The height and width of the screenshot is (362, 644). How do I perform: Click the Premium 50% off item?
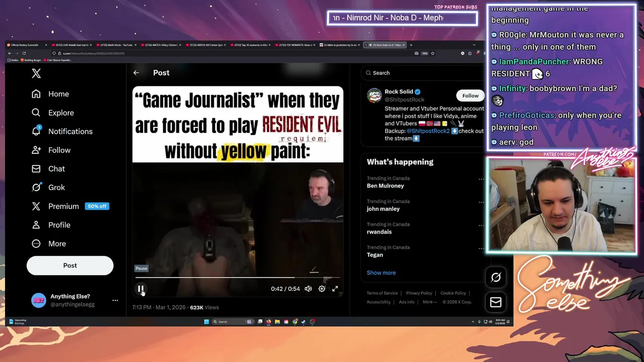[x=70, y=206]
